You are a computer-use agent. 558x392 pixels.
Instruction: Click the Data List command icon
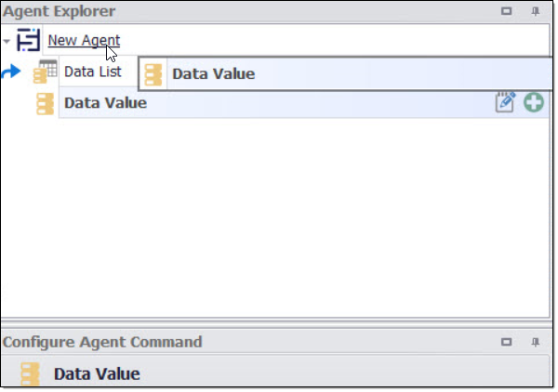point(45,72)
